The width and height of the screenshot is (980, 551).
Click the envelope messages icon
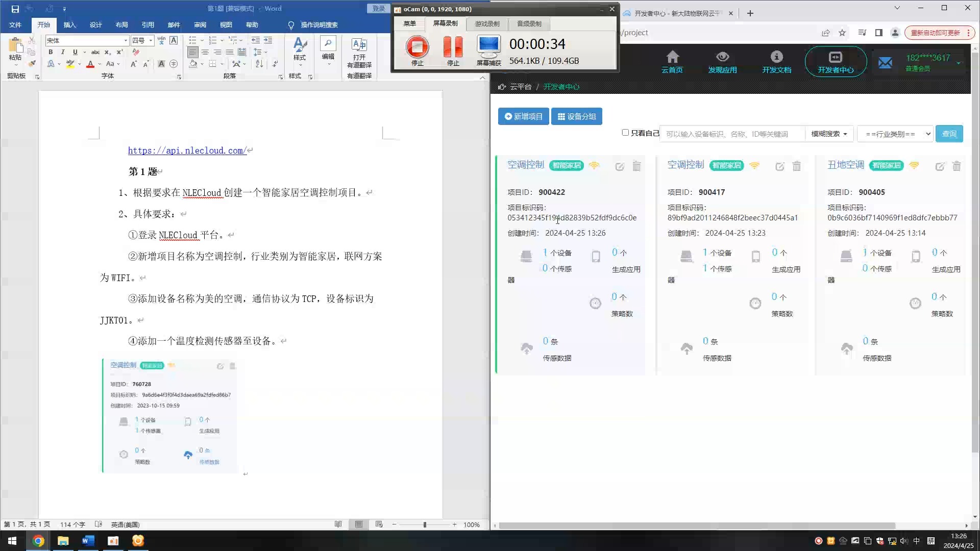885,63
